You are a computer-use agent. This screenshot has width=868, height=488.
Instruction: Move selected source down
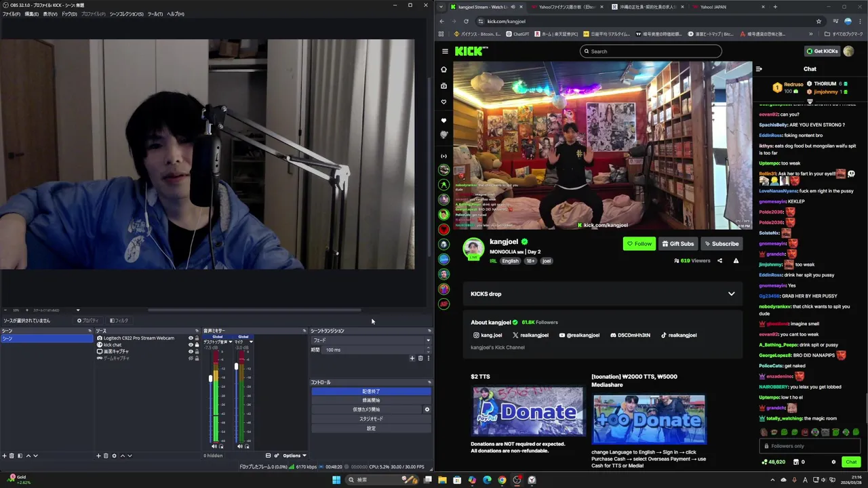click(x=130, y=455)
